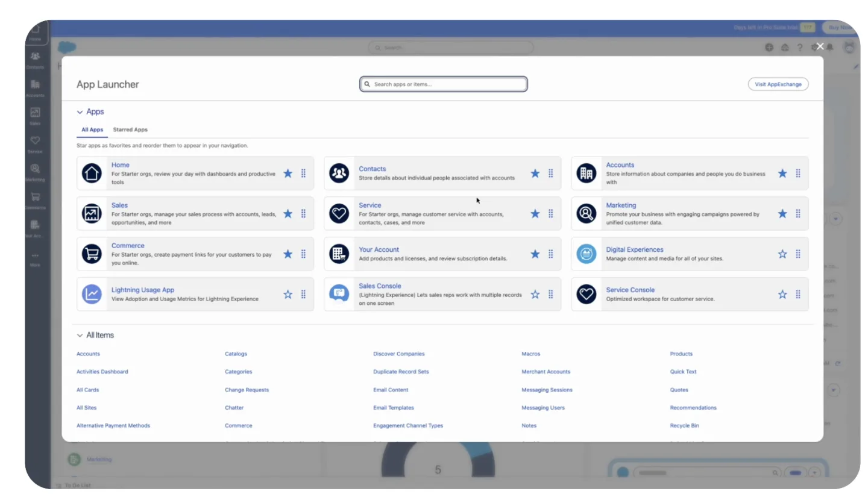Open the Recommendations item link
This screenshot has height=497, width=868.
[x=693, y=408]
